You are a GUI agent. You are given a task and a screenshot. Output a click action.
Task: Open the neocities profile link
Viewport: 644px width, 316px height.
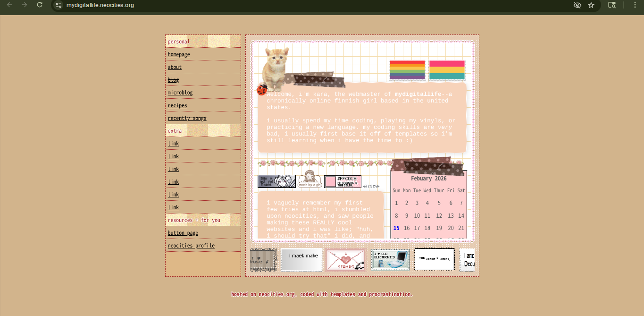tap(191, 246)
